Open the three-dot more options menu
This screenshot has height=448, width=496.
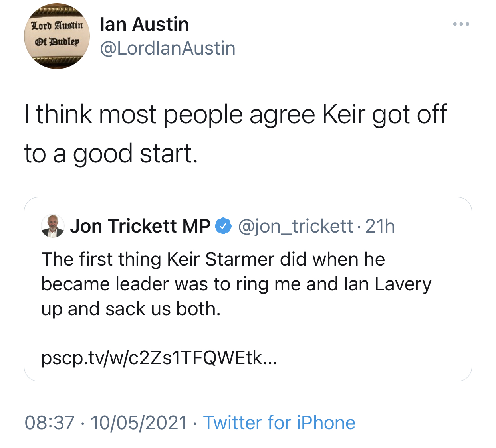pos(461,24)
